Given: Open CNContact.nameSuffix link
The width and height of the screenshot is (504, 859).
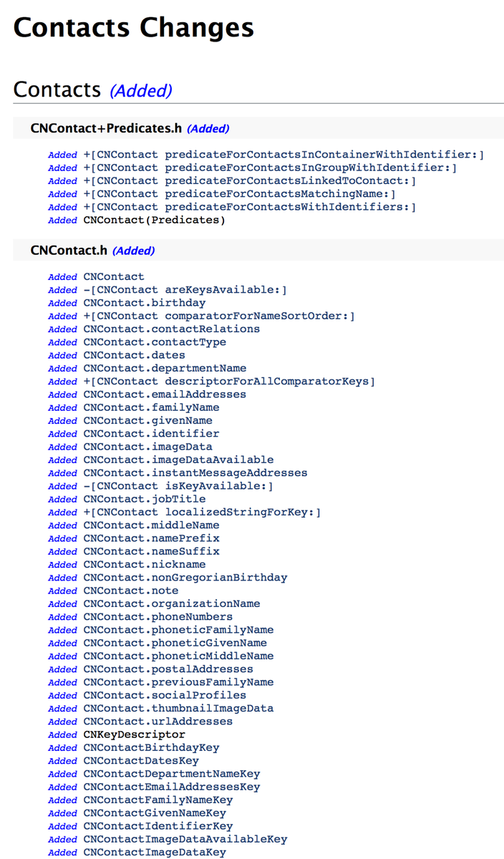Looking at the screenshot, I should point(151,550).
